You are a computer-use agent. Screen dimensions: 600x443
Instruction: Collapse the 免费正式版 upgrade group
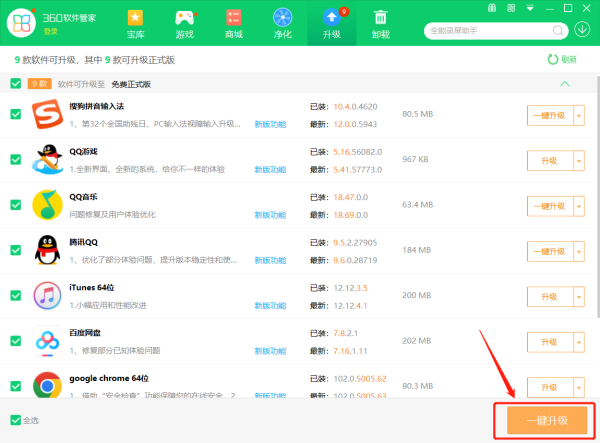pyautogui.click(x=565, y=84)
